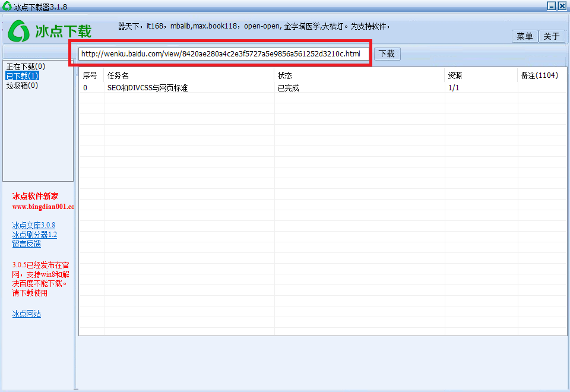
Task: Click the 1/1 resource cell
Action: click(x=454, y=88)
